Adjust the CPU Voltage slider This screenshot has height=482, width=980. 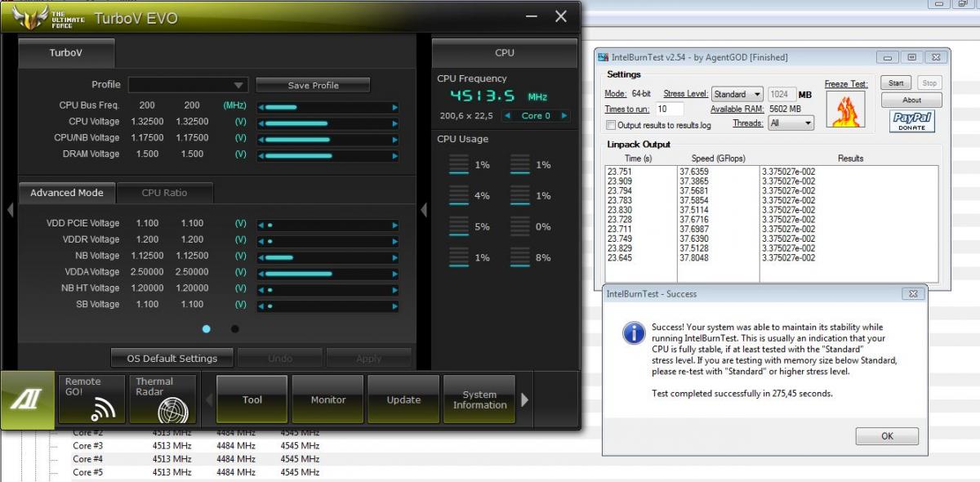[328, 123]
